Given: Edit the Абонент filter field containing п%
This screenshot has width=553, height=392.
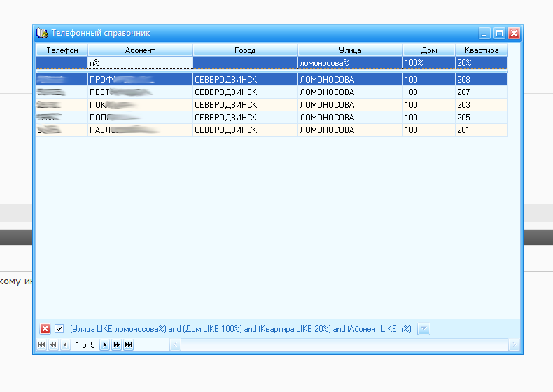Looking at the screenshot, I should pyautogui.click(x=141, y=63).
